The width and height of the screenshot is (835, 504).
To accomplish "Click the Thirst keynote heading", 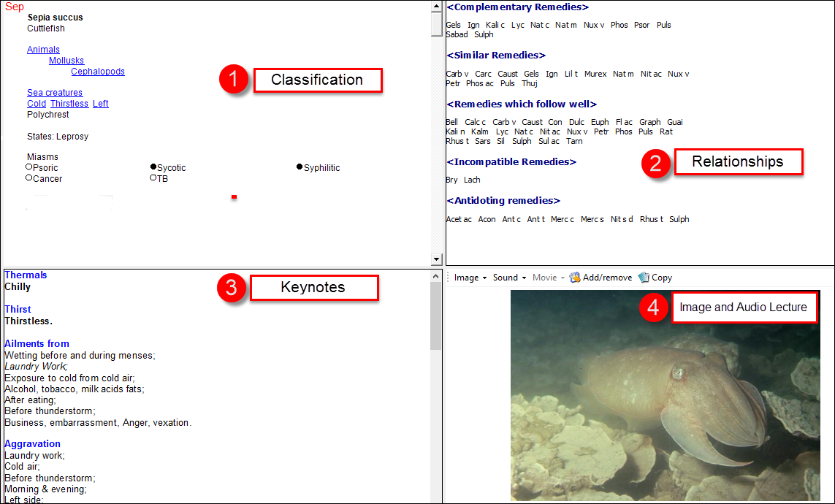I will click(x=18, y=309).
